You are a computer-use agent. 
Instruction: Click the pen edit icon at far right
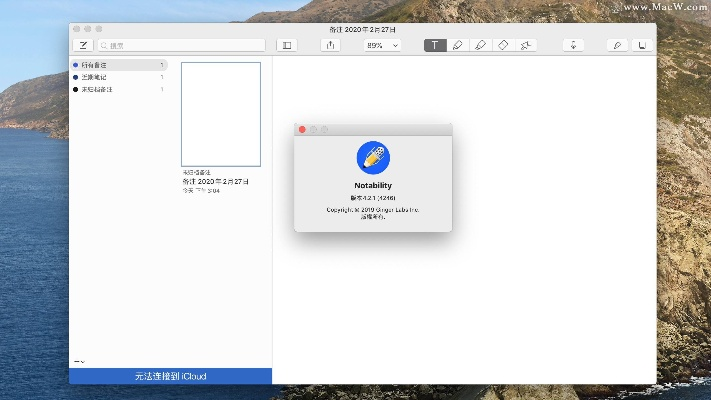[x=617, y=45]
